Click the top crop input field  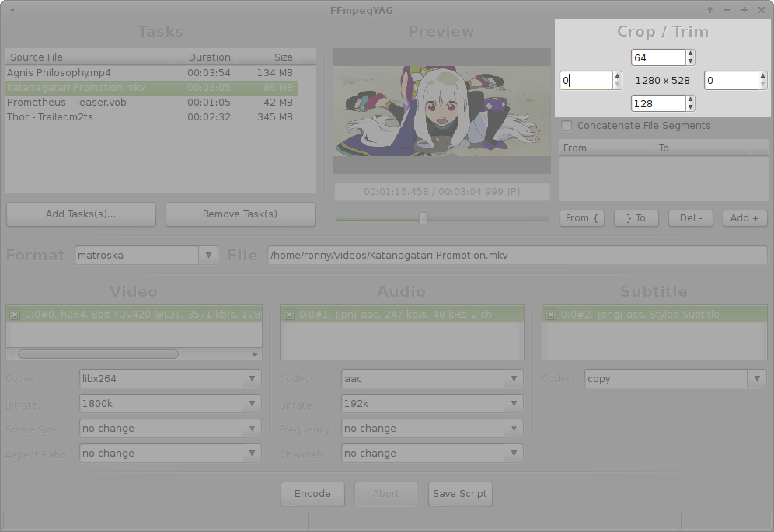658,57
